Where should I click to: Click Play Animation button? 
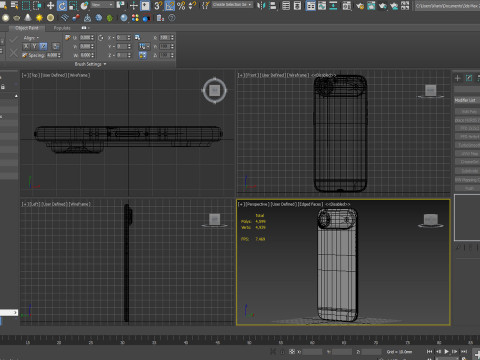pos(446,351)
